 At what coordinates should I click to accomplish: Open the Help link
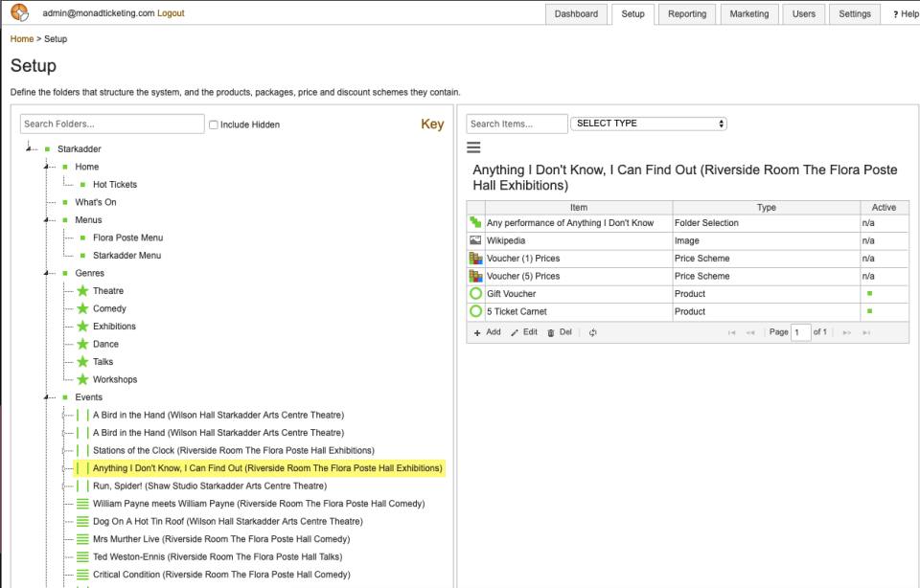point(906,14)
